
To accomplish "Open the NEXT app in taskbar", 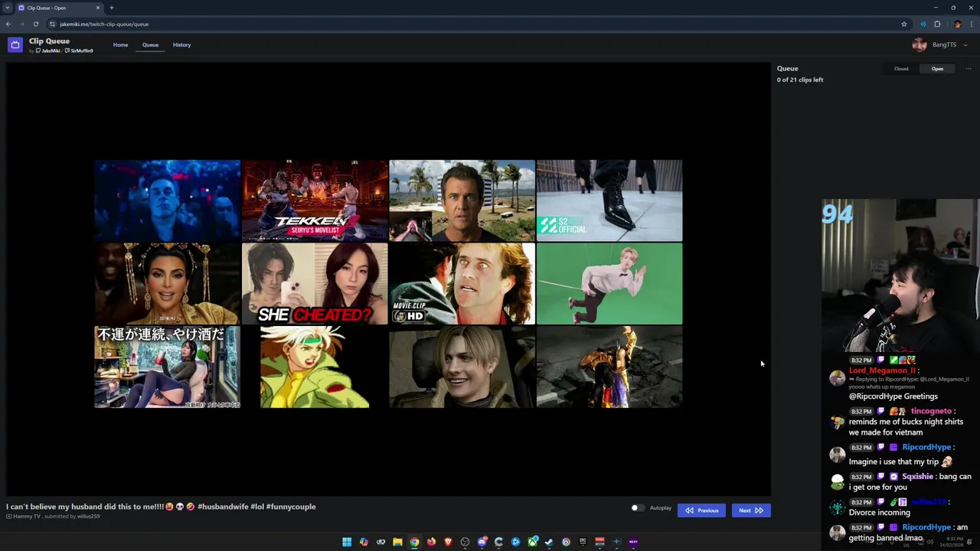I will point(633,542).
